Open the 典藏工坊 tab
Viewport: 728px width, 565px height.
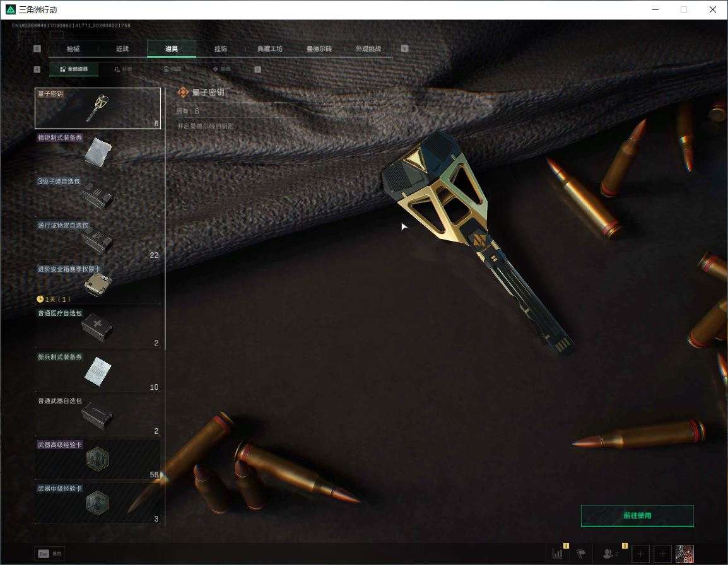[x=270, y=49]
